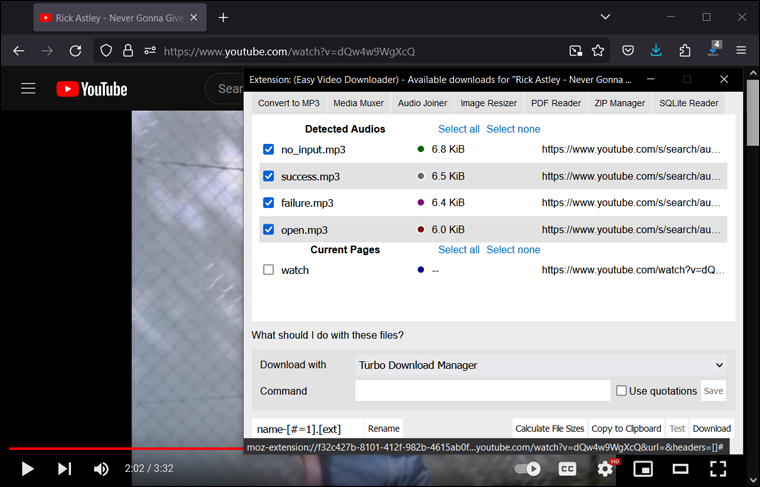Skip to the next video
760x487 pixels.
(64, 469)
